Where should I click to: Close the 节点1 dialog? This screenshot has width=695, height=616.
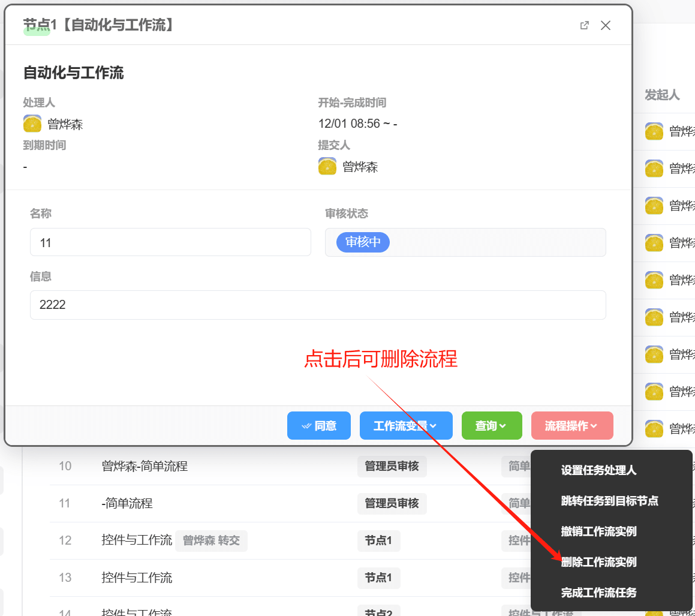tap(606, 25)
